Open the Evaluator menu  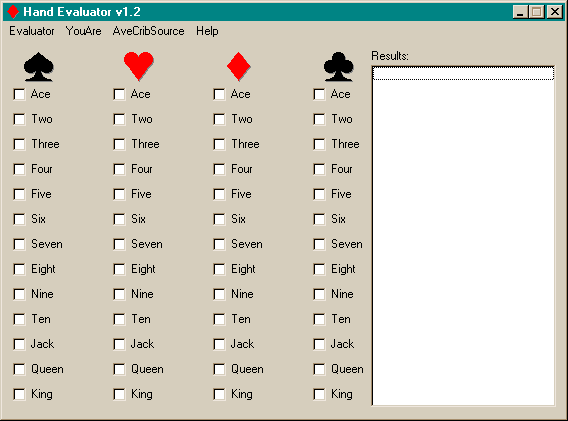click(32, 31)
